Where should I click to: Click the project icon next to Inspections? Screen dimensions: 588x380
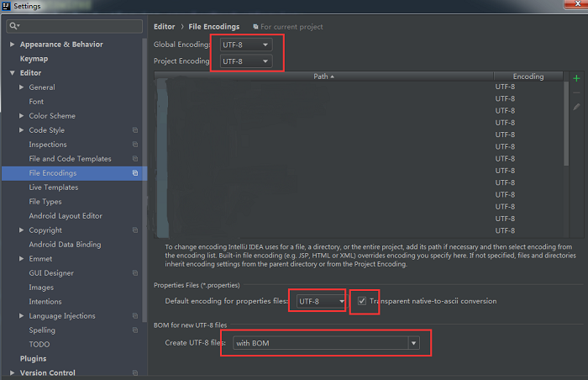tap(135, 145)
